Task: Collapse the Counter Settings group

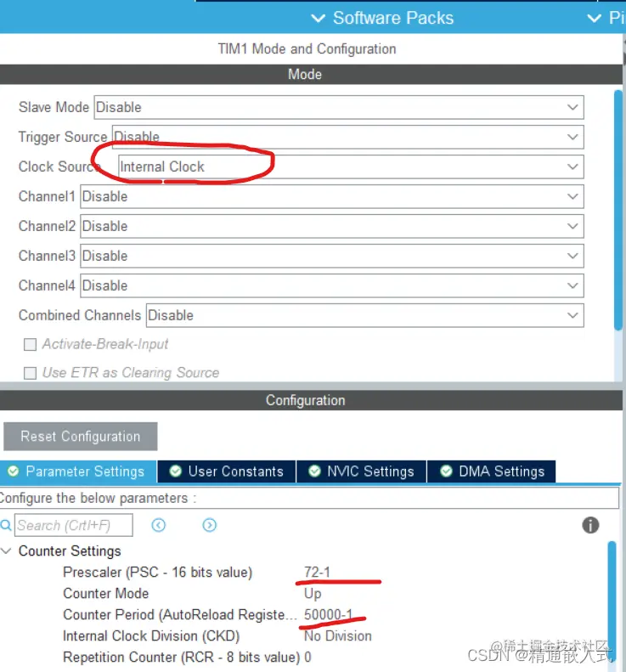Action: pyautogui.click(x=6, y=551)
